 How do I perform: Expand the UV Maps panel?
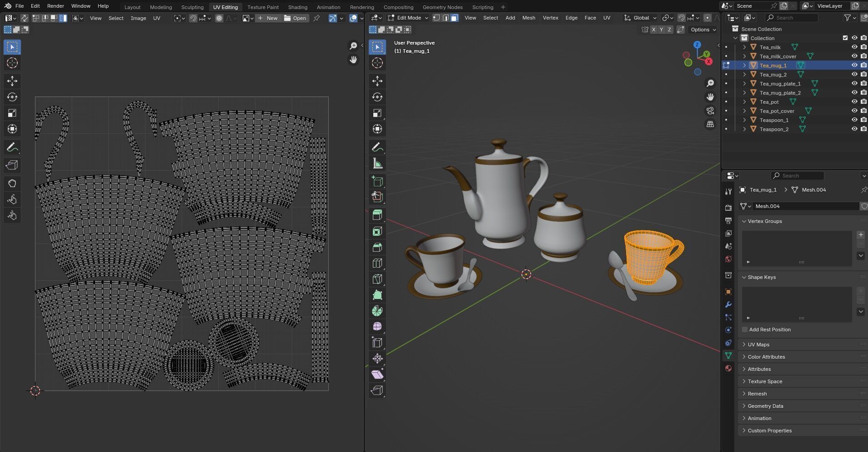click(758, 345)
